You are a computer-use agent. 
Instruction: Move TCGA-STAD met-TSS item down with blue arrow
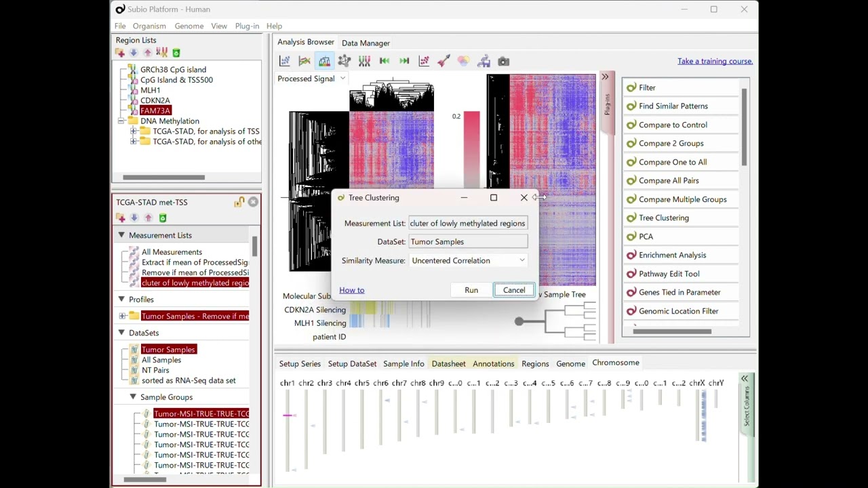[x=134, y=218]
